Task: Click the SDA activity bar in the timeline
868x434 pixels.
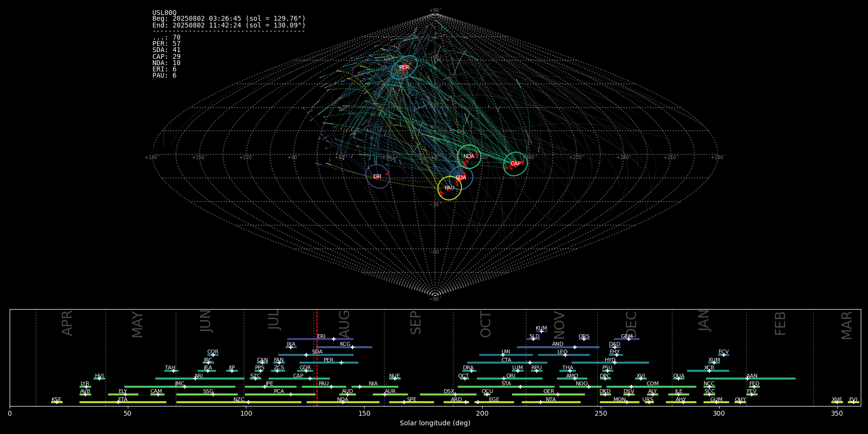Action: (x=316, y=355)
